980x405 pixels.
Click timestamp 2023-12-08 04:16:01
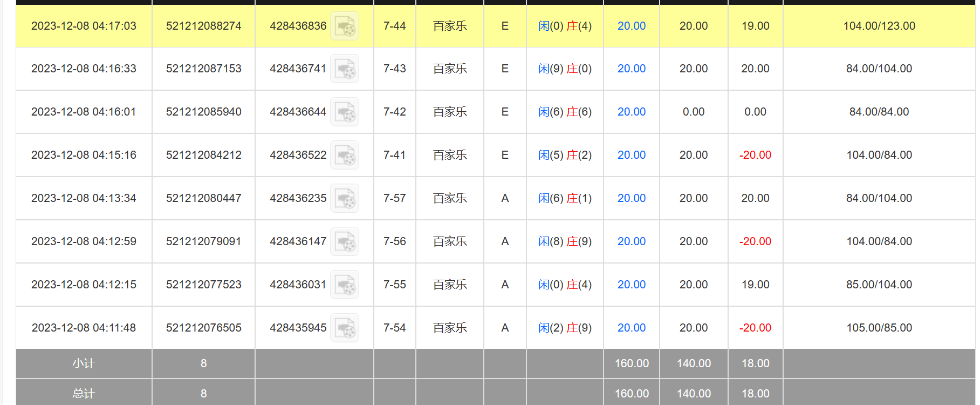[84, 112]
